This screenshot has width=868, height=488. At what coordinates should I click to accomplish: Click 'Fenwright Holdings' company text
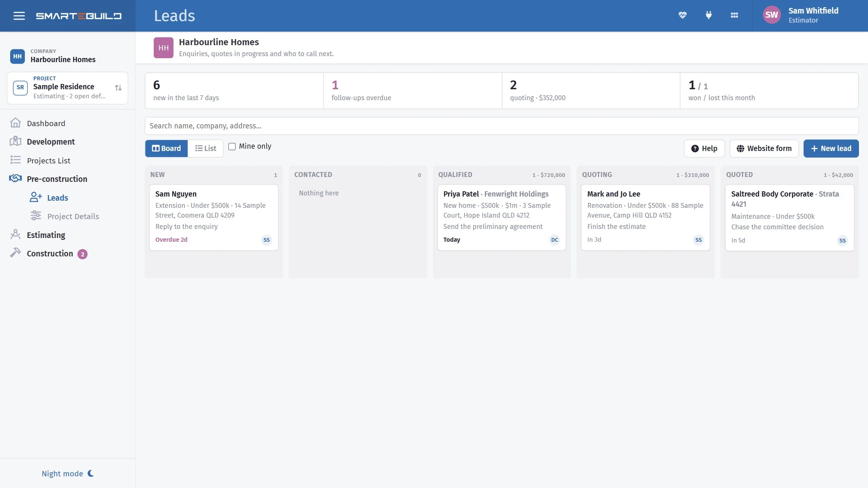pyautogui.click(x=516, y=194)
